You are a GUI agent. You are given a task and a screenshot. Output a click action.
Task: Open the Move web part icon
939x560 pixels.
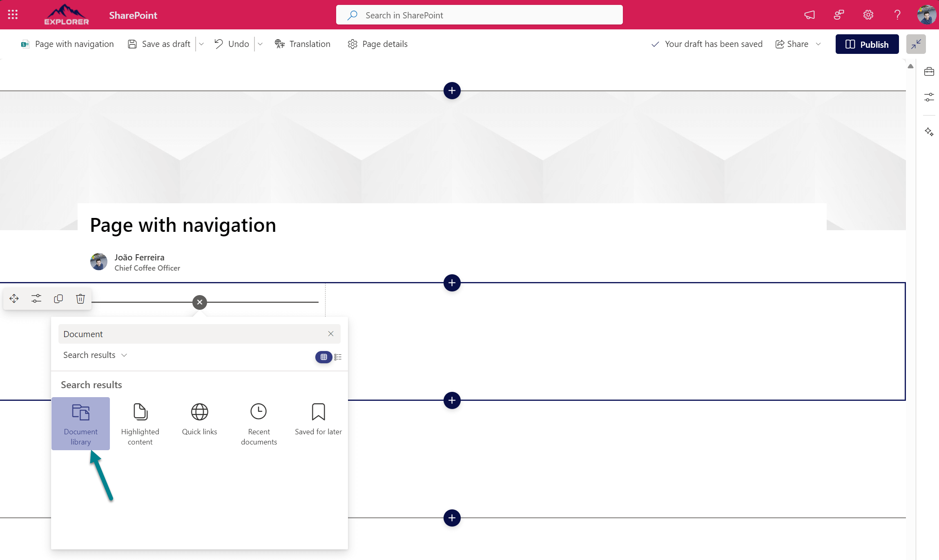pos(13,298)
